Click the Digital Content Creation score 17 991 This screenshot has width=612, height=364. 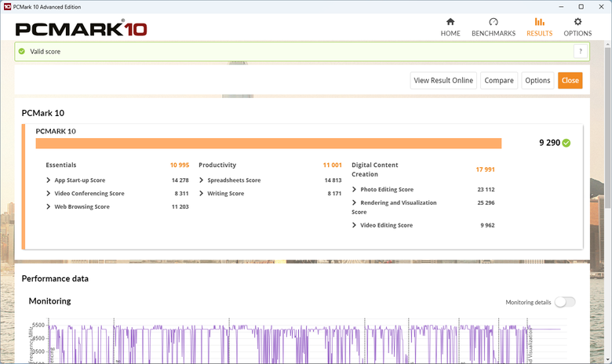(485, 169)
